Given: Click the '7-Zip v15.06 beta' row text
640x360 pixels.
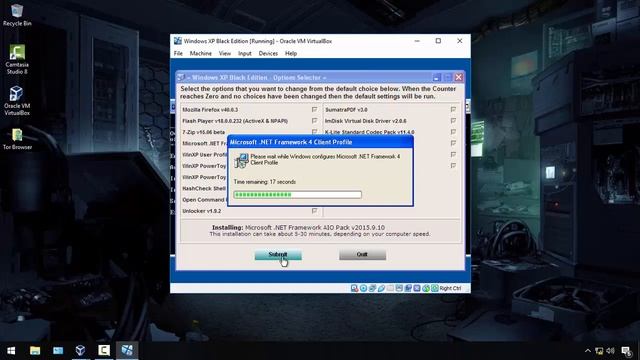Looking at the screenshot, I should coord(203,132).
